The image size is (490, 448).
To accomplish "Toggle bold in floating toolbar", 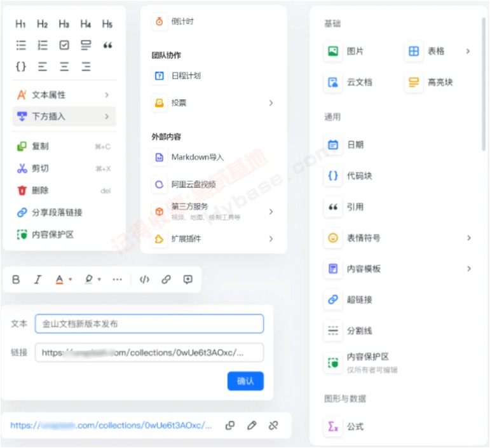I will (x=16, y=280).
